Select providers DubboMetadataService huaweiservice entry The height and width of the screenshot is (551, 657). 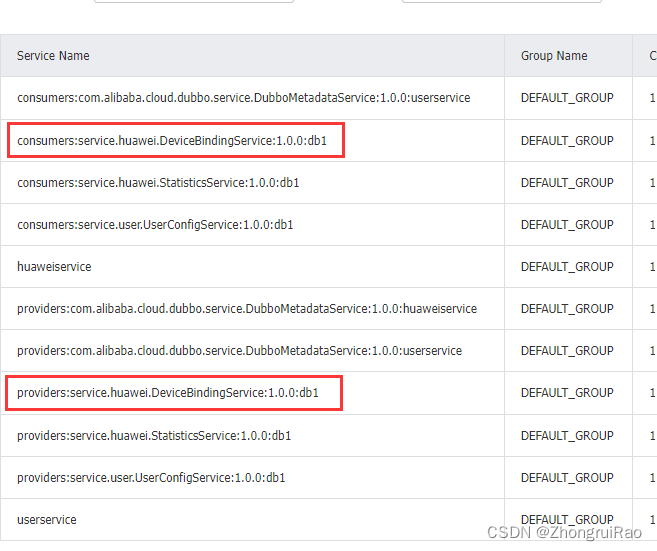tap(247, 309)
